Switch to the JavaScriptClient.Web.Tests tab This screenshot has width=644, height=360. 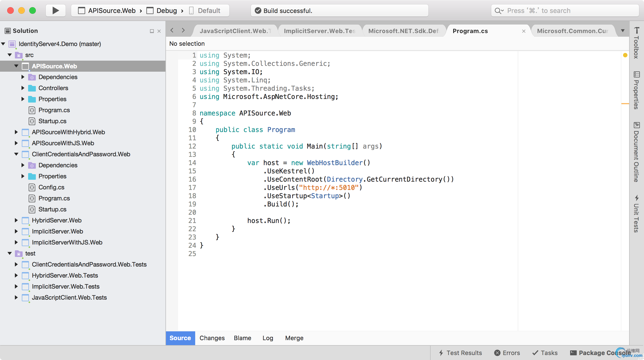235,31
